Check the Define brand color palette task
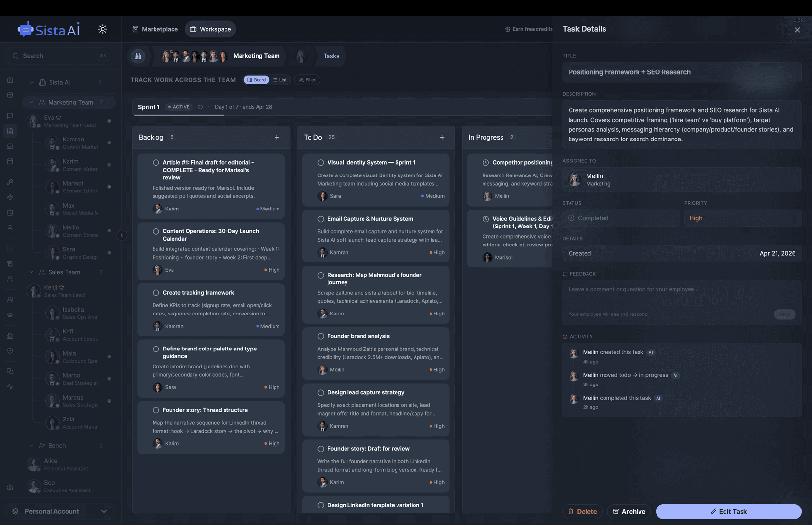Image resolution: width=812 pixels, height=525 pixels. click(x=156, y=349)
